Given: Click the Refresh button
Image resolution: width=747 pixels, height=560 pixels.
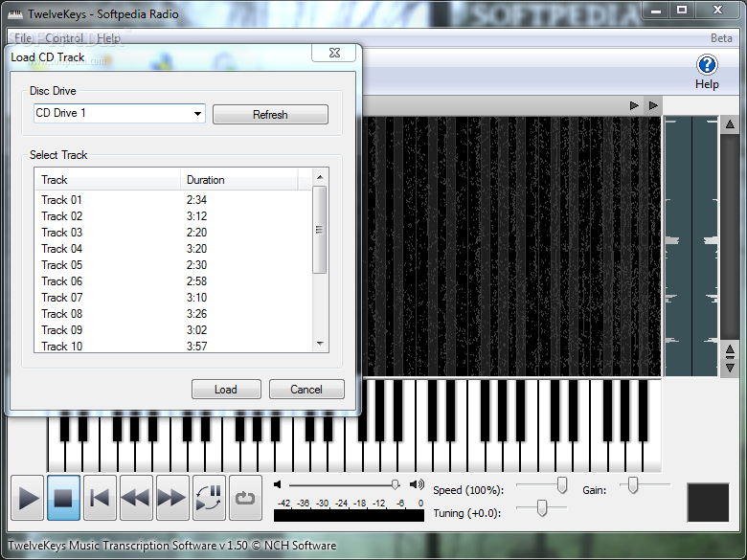Looking at the screenshot, I should click(x=270, y=115).
